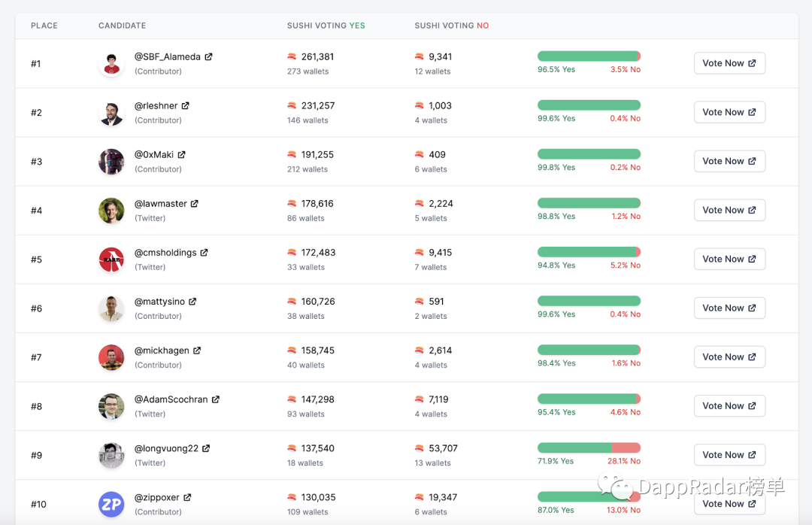Open external link icon beside @SBF_Alameda
Viewport: 812px width, 525px height.
coord(208,56)
